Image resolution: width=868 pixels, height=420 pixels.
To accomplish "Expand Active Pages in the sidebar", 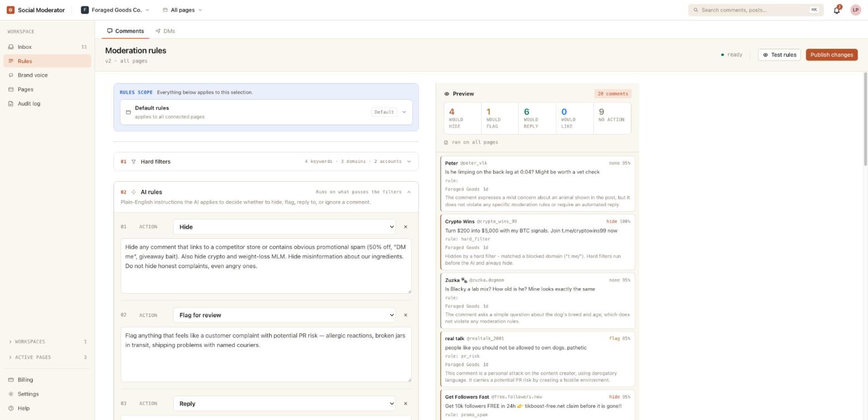I will (x=48, y=357).
